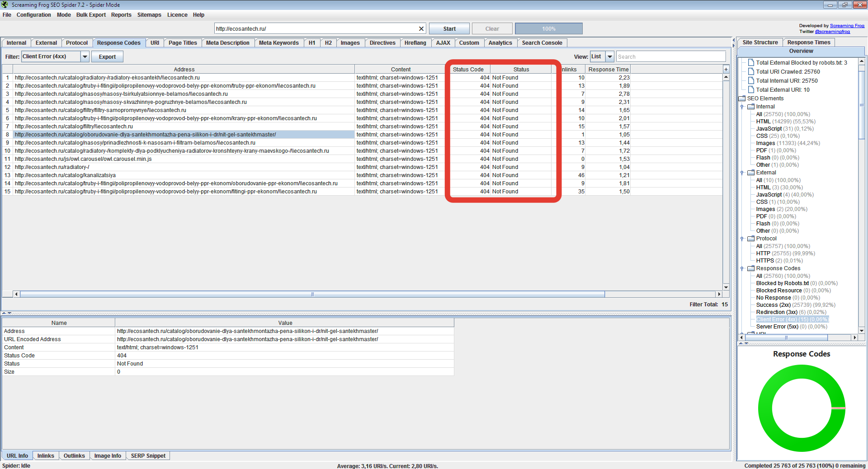This screenshot has width=868, height=469.
Task: Sort by the Response Time column header
Action: (608, 69)
